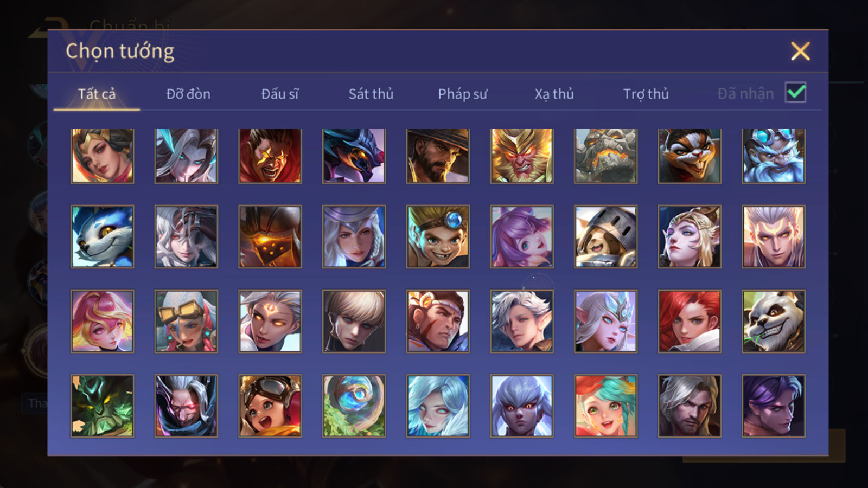Open the Đấu sĩ tab

click(x=280, y=94)
